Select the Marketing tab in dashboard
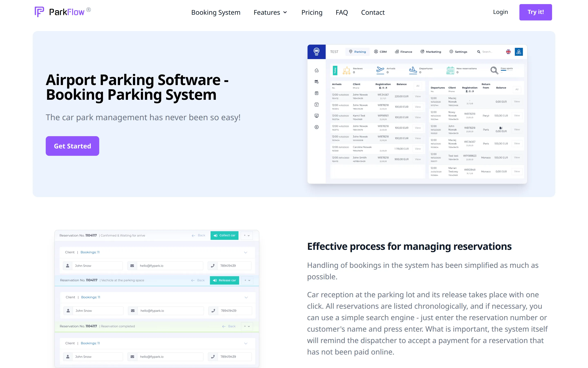Viewport: 588px width, 368px height. pyautogui.click(x=431, y=52)
